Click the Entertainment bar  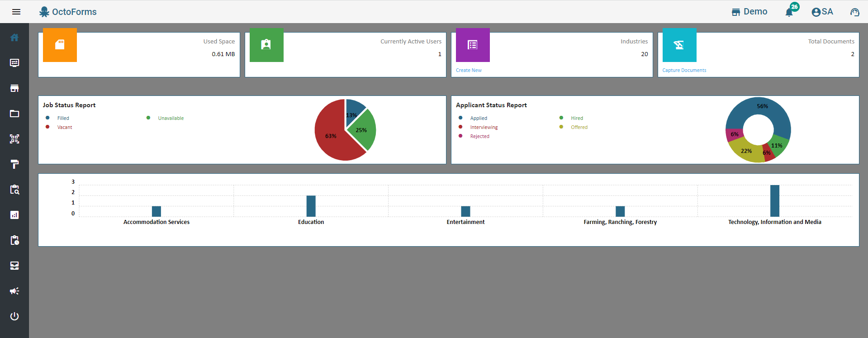(x=465, y=211)
